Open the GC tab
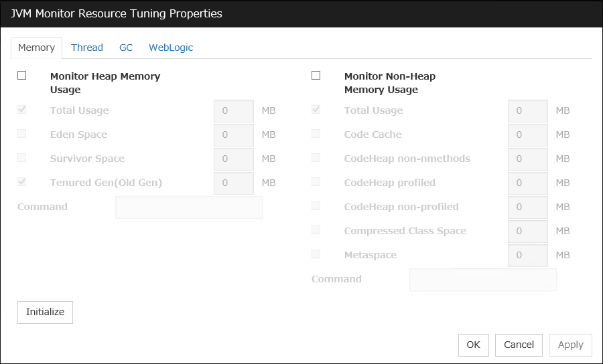 pyautogui.click(x=126, y=48)
